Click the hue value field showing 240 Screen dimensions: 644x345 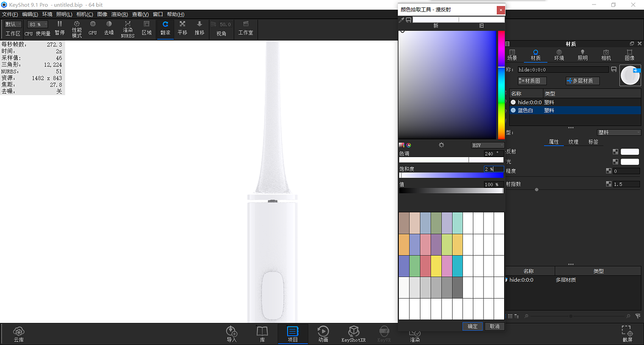tap(494, 153)
